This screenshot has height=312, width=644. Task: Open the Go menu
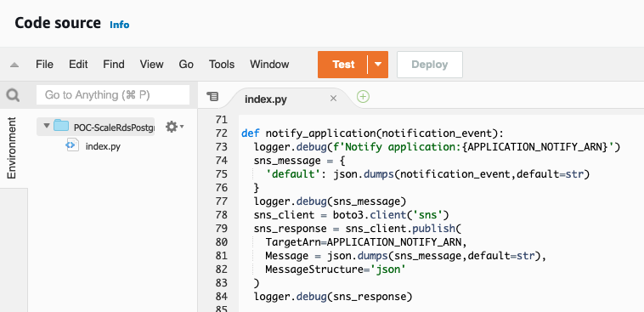coord(186,65)
